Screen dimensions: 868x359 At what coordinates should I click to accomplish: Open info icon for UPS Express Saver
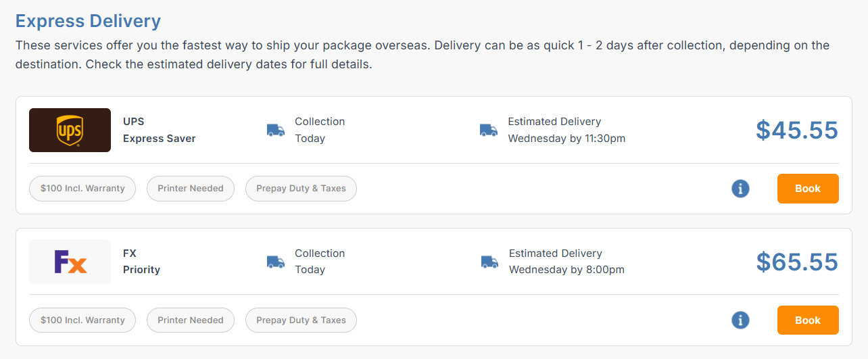pos(740,189)
